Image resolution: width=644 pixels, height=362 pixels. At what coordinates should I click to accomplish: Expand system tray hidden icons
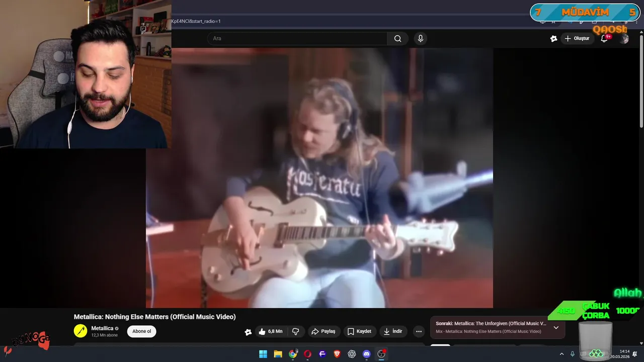point(561,354)
